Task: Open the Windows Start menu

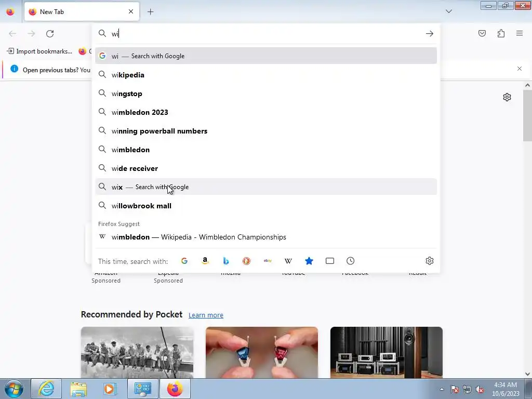Action: click(x=14, y=389)
